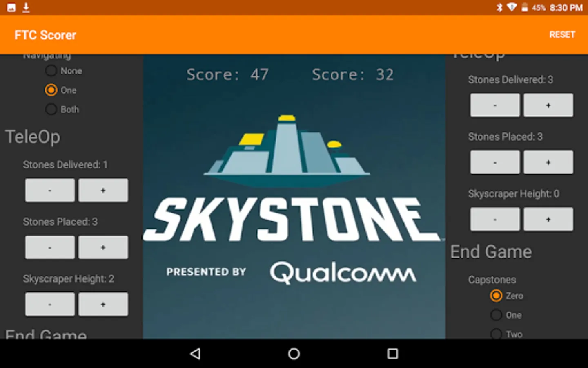Tap the battery status icon
Viewport: 588px width, 368px height.
click(524, 7)
